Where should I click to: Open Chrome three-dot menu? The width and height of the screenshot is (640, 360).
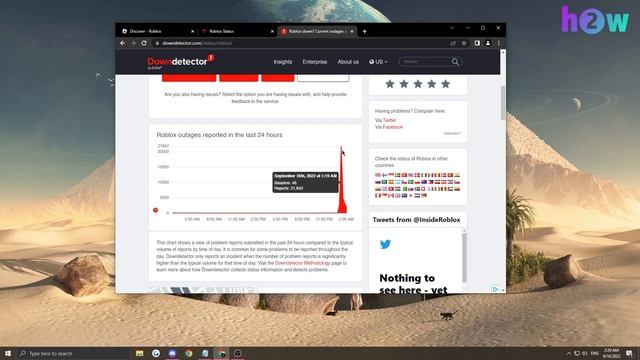pos(499,43)
